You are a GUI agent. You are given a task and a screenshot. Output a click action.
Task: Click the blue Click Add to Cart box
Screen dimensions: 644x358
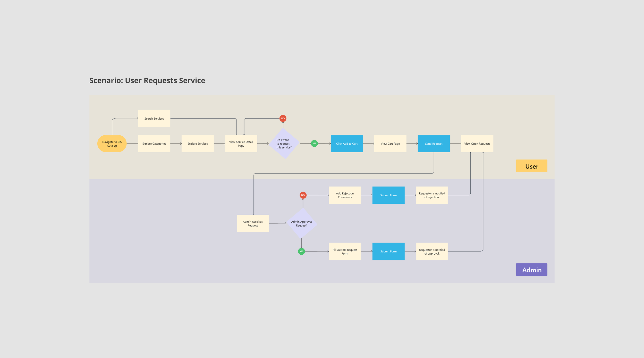(347, 144)
